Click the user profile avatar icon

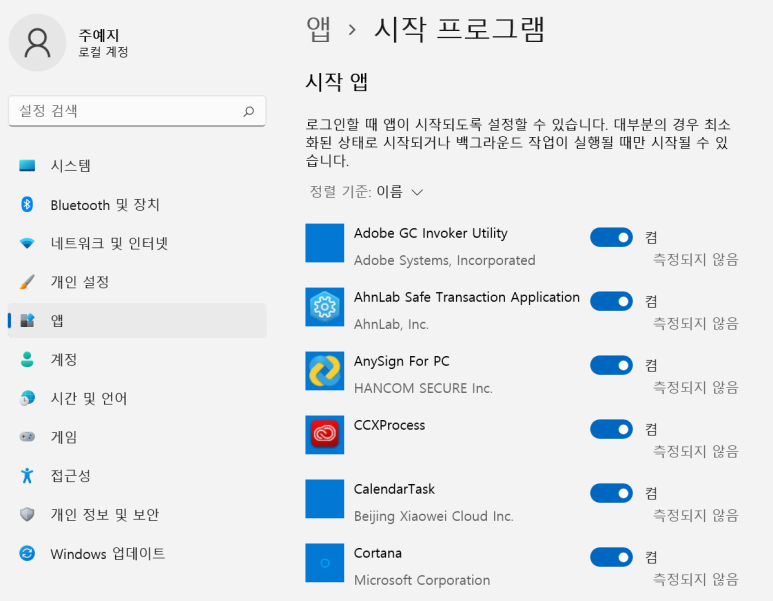pyautogui.click(x=37, y=42)
